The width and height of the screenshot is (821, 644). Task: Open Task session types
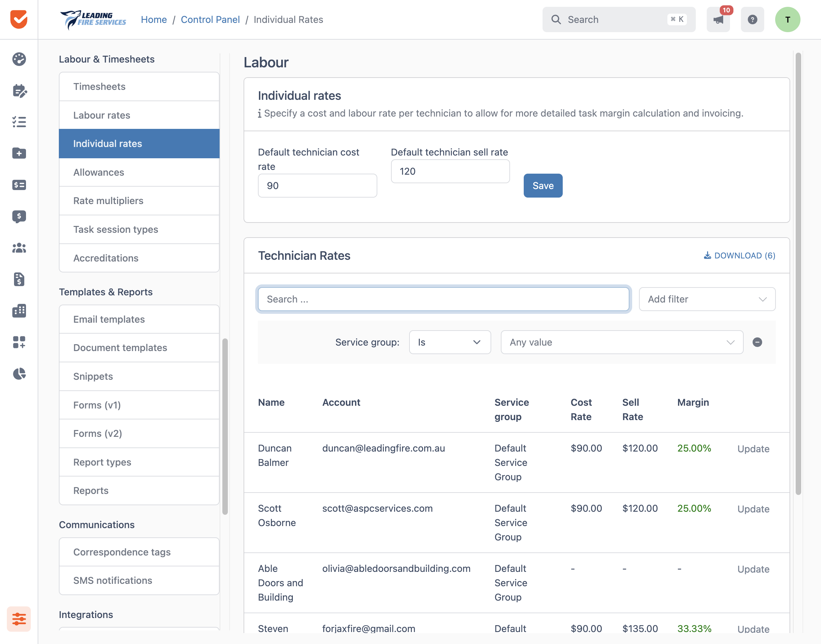[139, 229]
